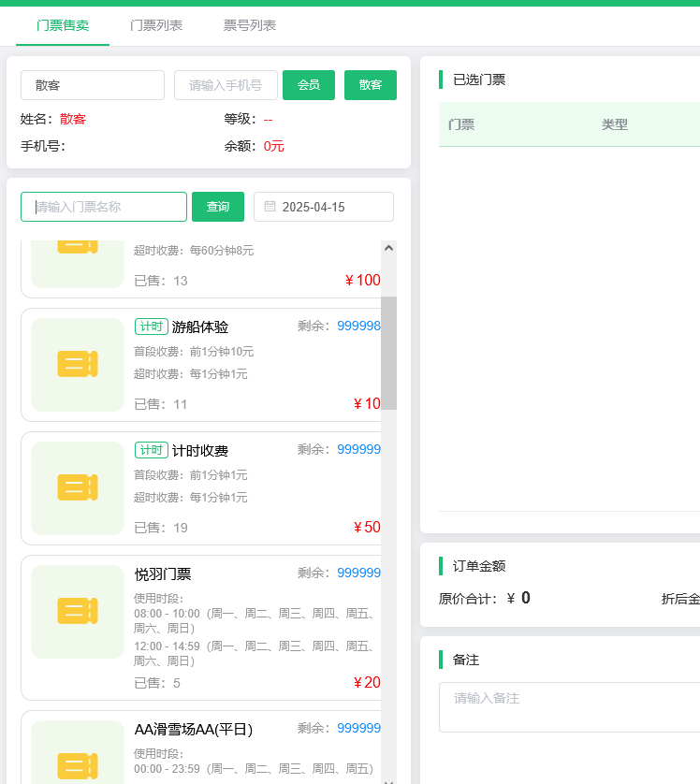Click the 计时 tag on 游船体验

pos(152,327)
